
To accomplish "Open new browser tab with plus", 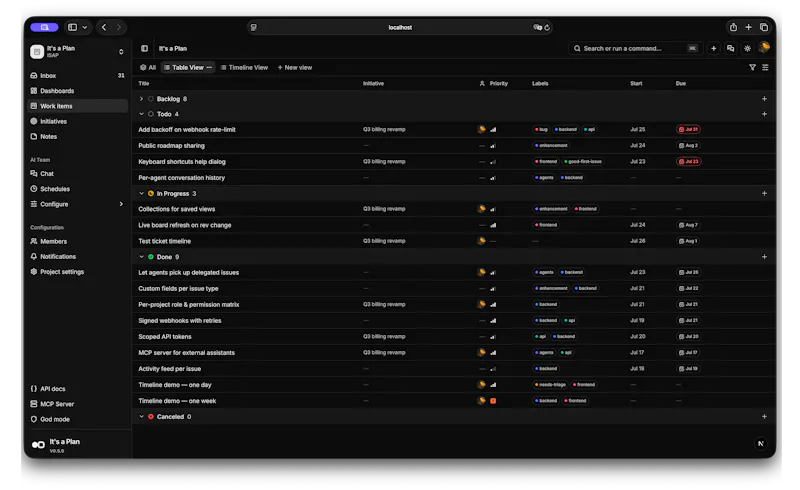I will point(748,27).
